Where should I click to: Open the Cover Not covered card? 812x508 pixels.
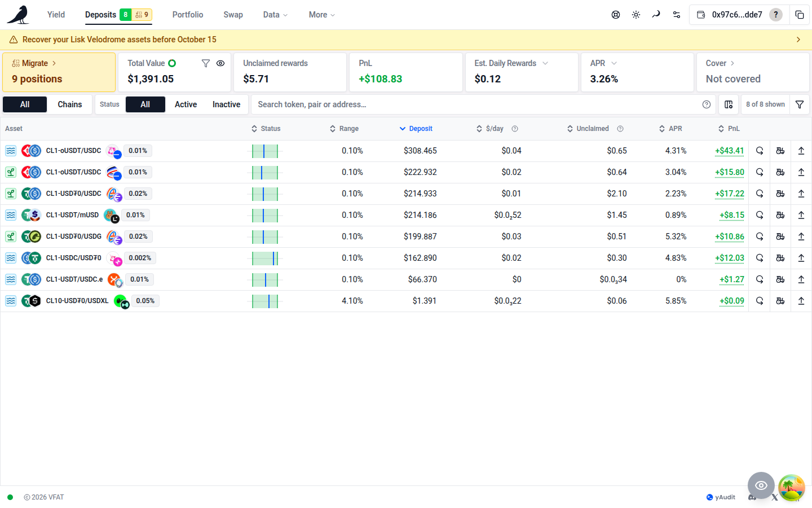click(x=753, y=72)
